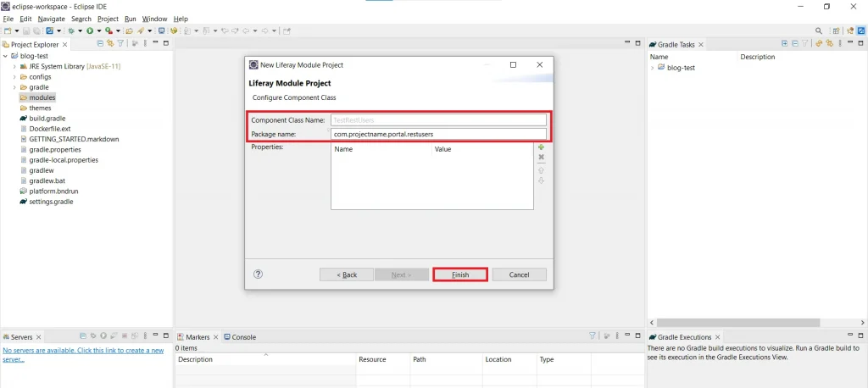Image resolution: width=868 pixels, height=388 pixels.
Task: Click the 'No servers are available' link
Action: [83, 354]
